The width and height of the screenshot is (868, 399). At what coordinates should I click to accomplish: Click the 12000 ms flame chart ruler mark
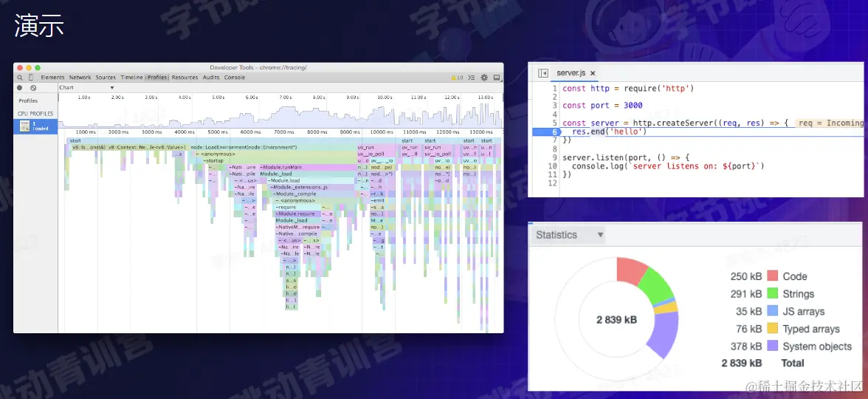pyautogui.click(x=448, y=132)
